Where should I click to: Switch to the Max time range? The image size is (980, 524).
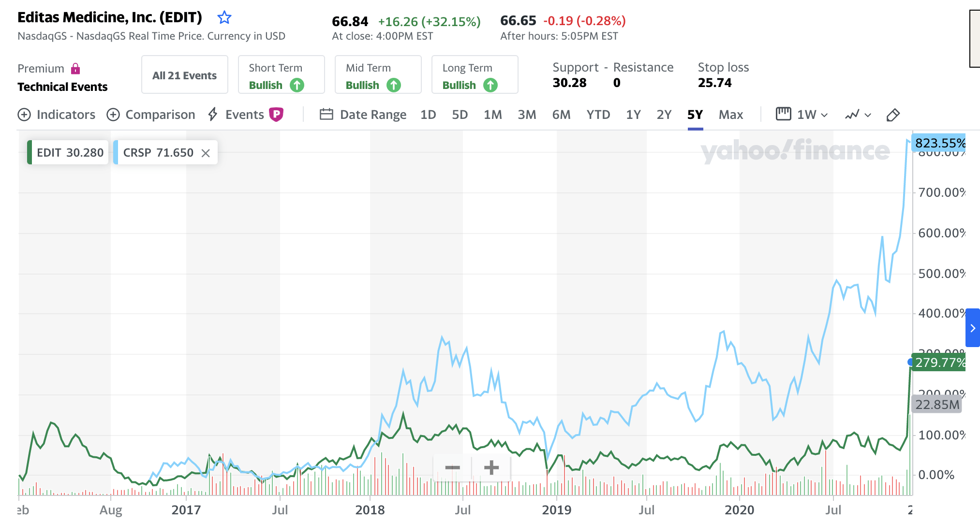pos(730,115)
